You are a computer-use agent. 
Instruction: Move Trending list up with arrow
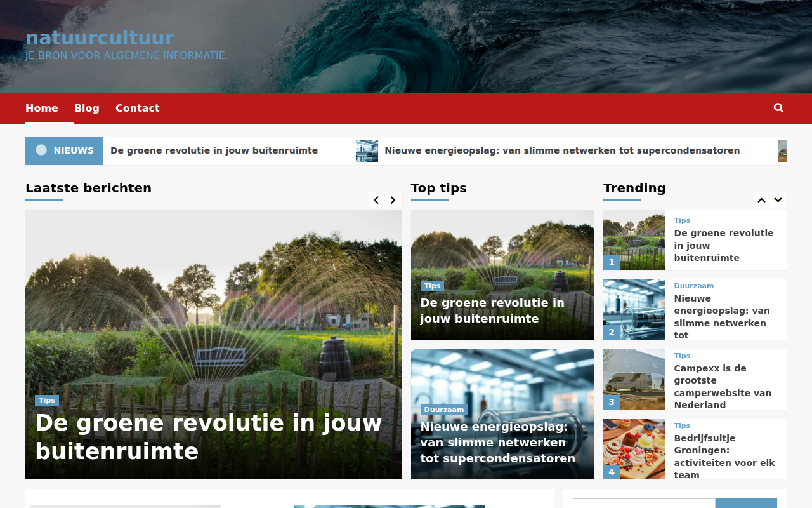pos(761,200)
